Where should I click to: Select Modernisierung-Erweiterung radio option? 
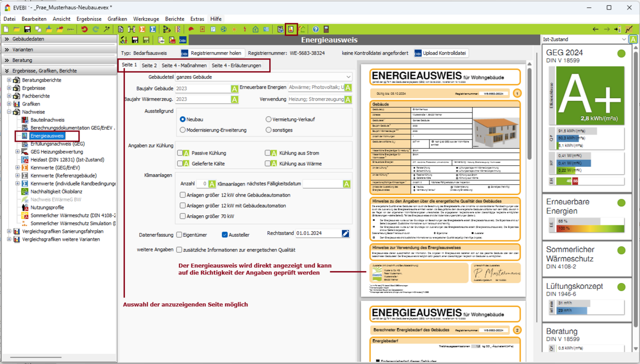(183, 130)
